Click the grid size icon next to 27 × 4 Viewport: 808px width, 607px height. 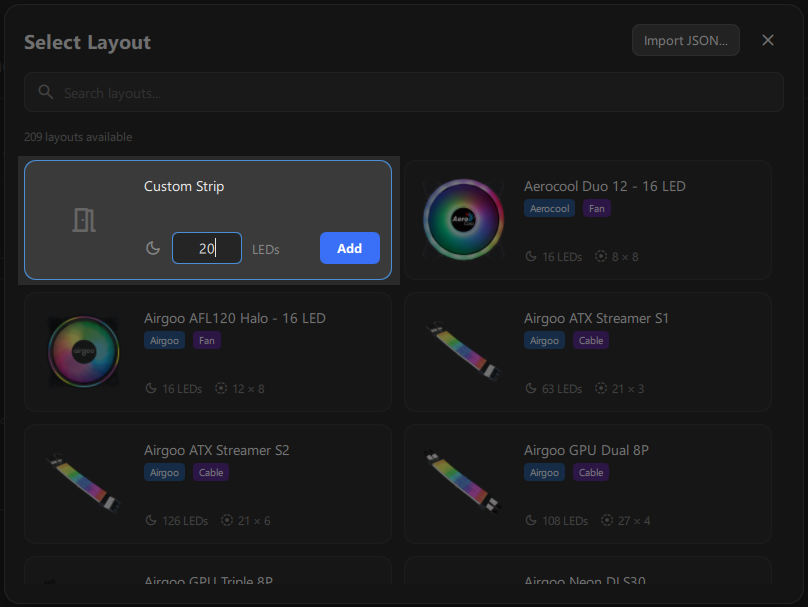click(x=607, y=520)
